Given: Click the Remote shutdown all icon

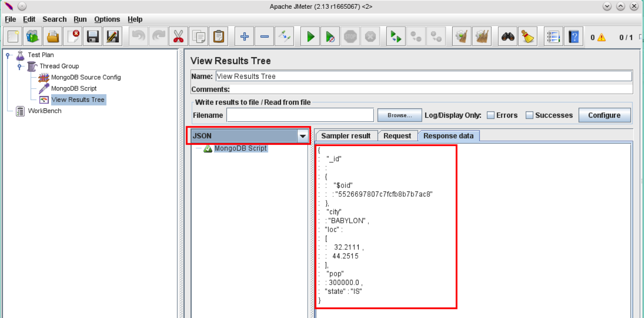Looking at the screenshot, I should point(436,37).
